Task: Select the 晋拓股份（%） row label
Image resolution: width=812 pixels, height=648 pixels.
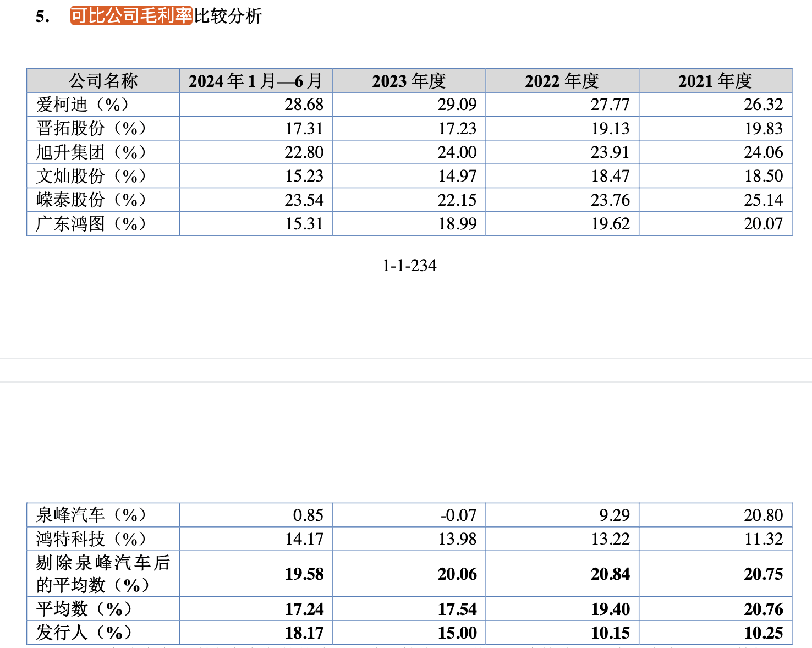Action: pos(91,128)
